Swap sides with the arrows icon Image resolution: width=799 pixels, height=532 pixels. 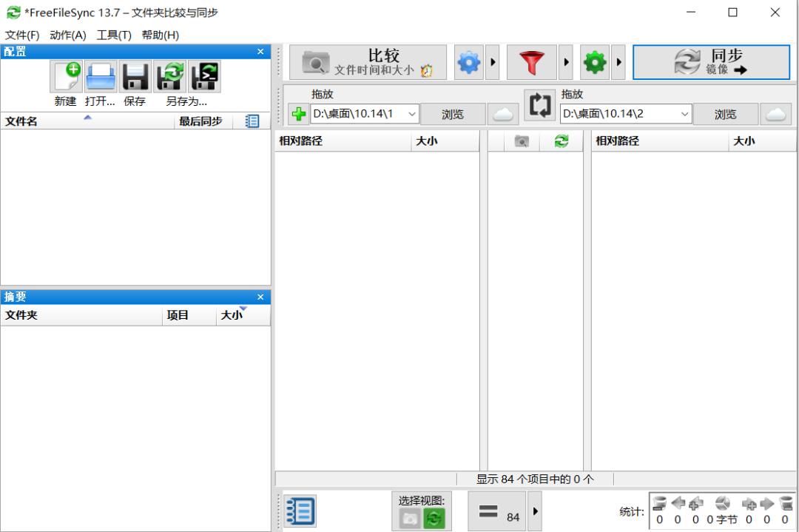(x=539, y=105)
